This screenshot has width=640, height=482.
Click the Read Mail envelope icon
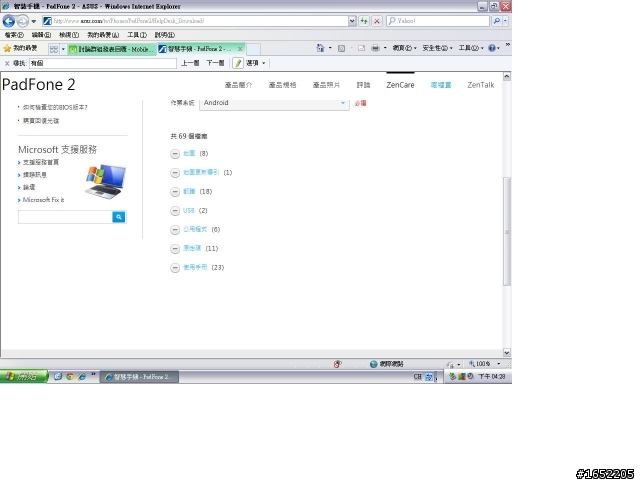(x=361, y=49)
